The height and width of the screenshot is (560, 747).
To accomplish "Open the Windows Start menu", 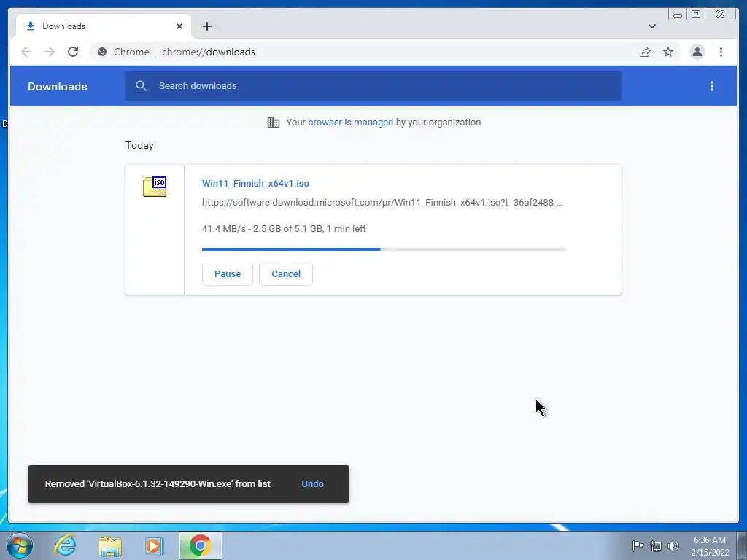I will click(x=20, y=545).
